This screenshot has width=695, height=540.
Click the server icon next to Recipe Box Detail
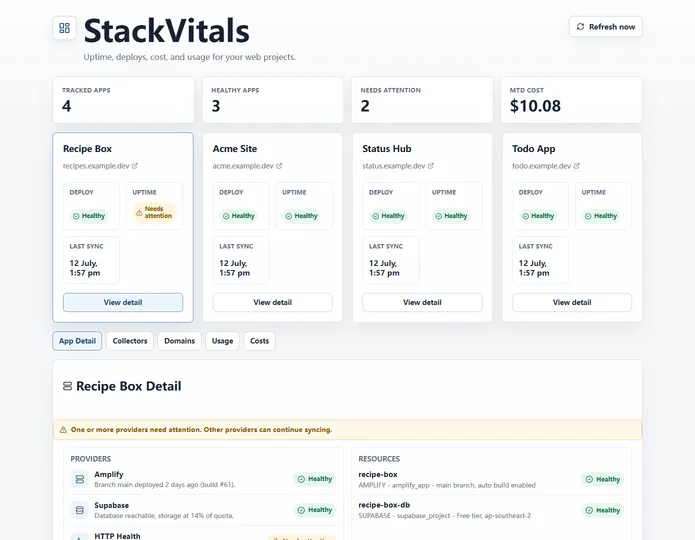(x=67, y=386)
